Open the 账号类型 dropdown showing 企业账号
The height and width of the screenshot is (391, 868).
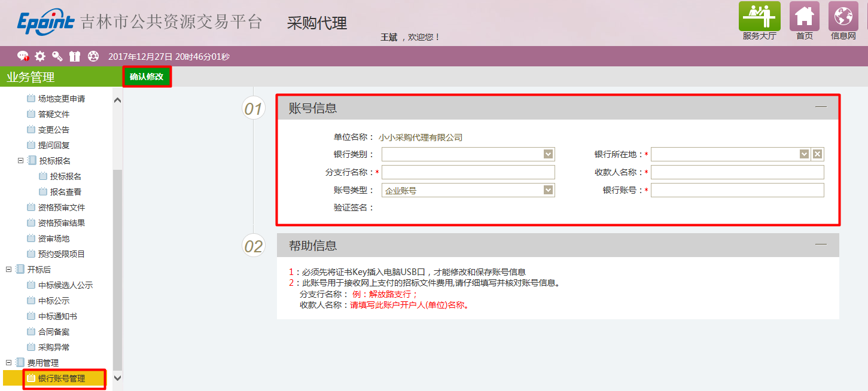click(548, 190)
